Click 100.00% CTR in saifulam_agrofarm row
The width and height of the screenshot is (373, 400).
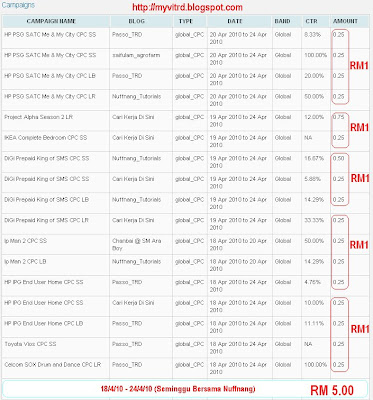click(316, 55)
